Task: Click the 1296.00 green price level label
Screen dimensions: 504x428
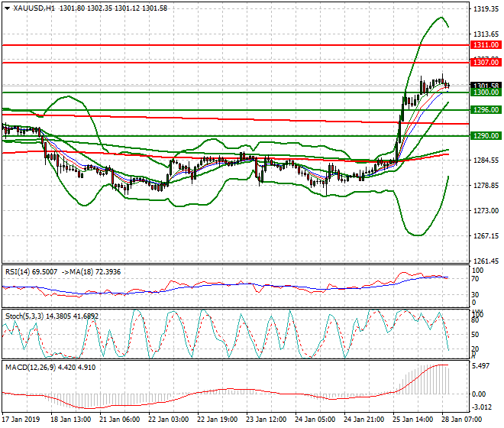Action: click(x=486, y=110)
